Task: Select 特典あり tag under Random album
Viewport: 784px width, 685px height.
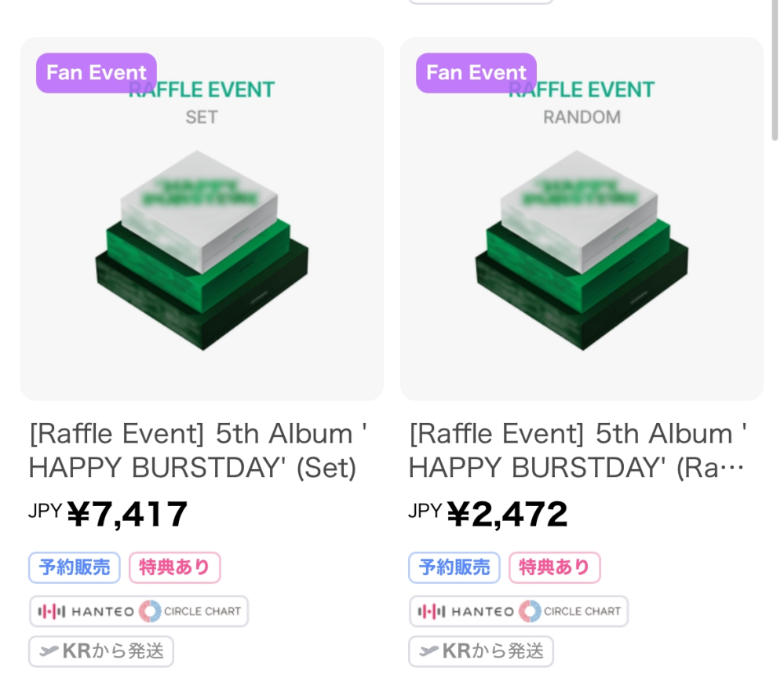Action: point(555,567)
